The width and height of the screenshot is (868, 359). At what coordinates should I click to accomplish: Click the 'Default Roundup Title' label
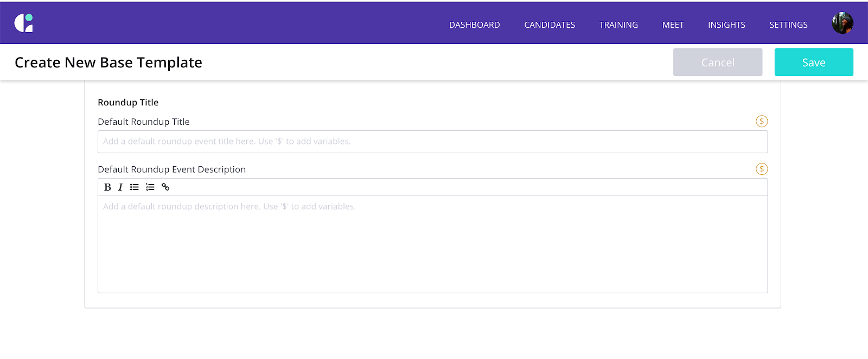click(x=144, y=122)
